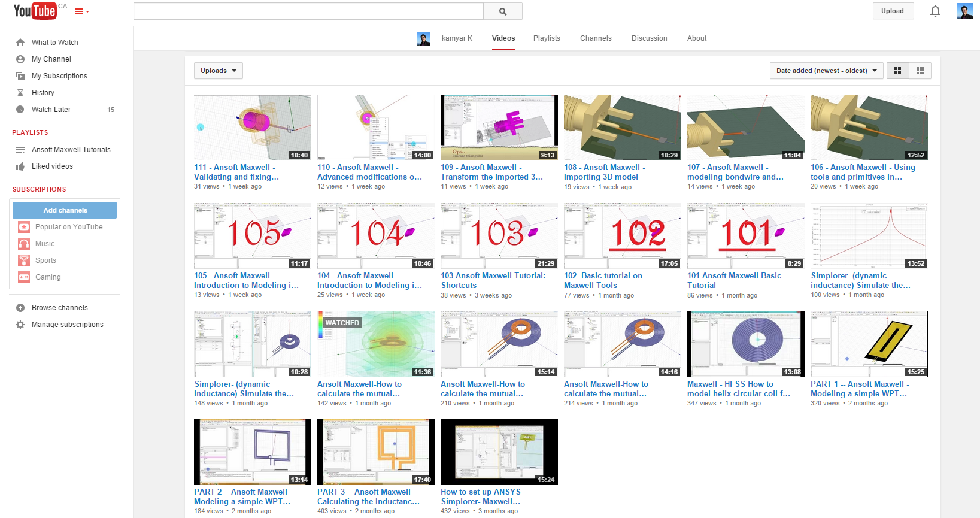The width and height of the screenshot is (980, 518).
Task: Select the Playlists tab
Action: [547, 38]
